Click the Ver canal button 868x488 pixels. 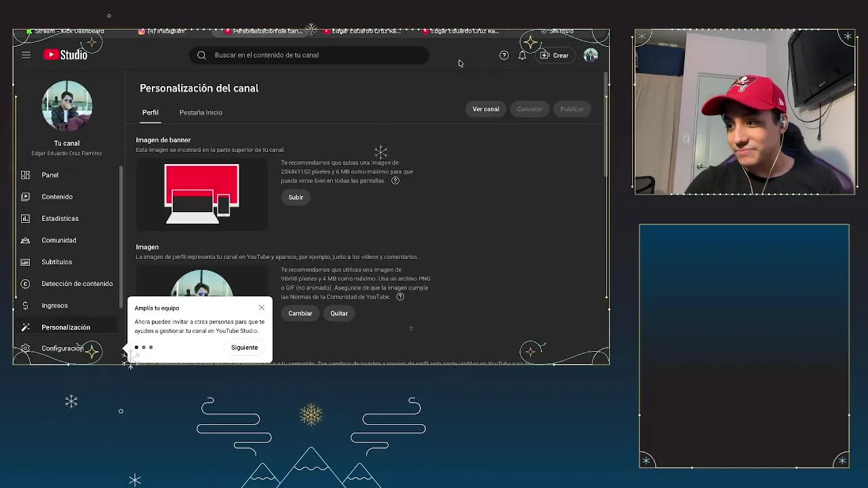click(486, 109)
